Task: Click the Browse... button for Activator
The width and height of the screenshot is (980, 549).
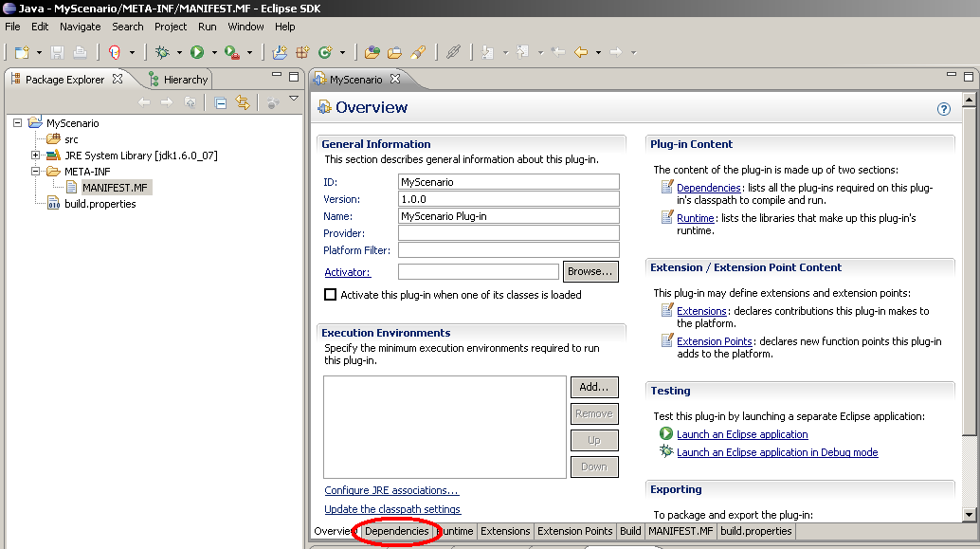Action: [x=590, y=271]
